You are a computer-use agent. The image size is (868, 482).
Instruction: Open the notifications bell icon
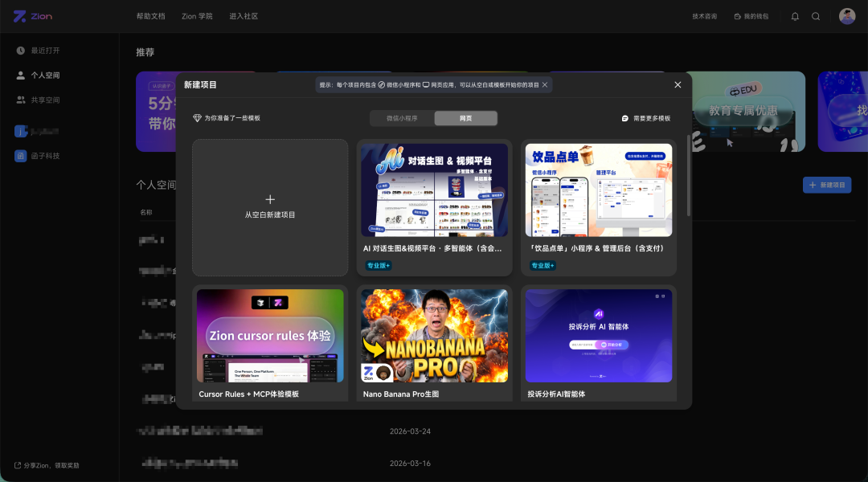pyautogui.click(x=795, y=17)
